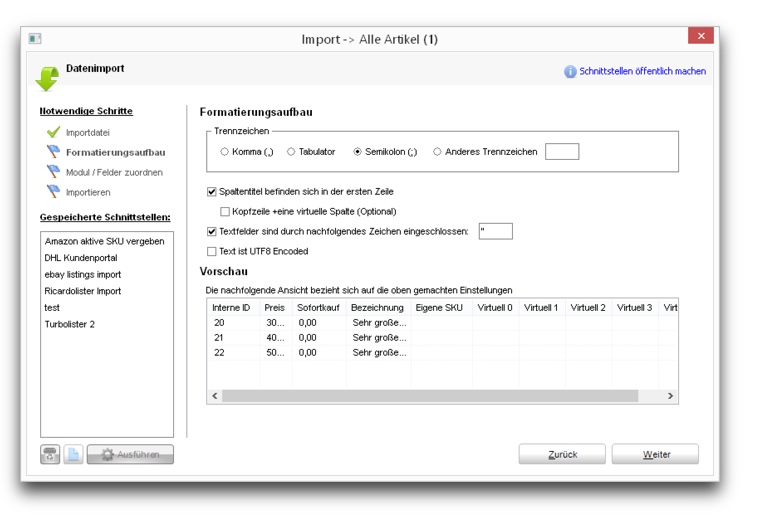Click the Zurück button
This screenshot has height=524, width=780.
pos(562,454)
